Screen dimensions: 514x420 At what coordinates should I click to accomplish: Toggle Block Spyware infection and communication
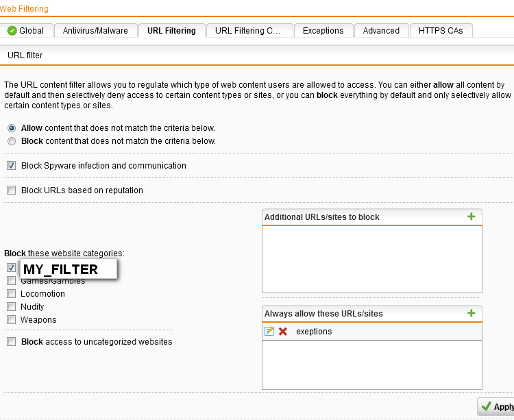pyautogui.click(x=12, y=165)
